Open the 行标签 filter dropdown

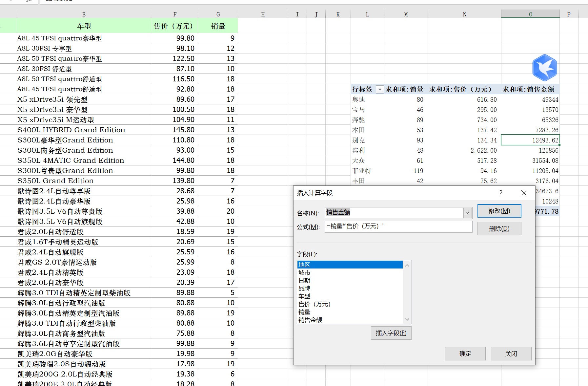click(x=379, y=89)
